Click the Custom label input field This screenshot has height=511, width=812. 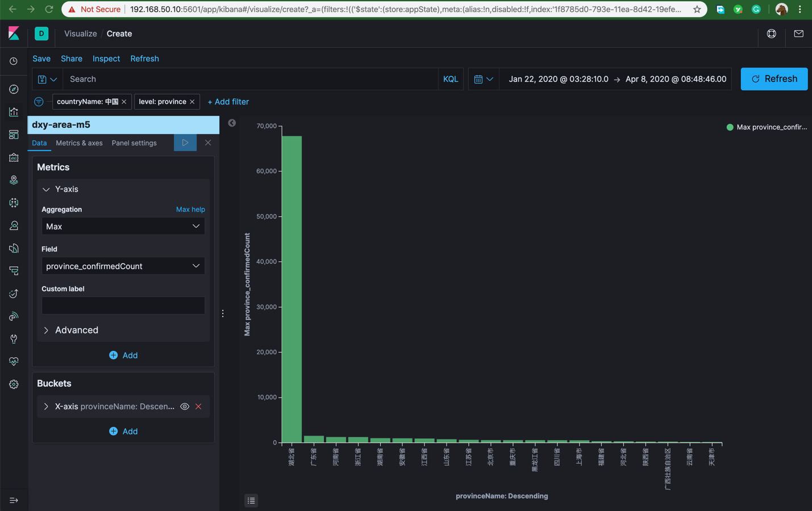click(x=123, y=305)
